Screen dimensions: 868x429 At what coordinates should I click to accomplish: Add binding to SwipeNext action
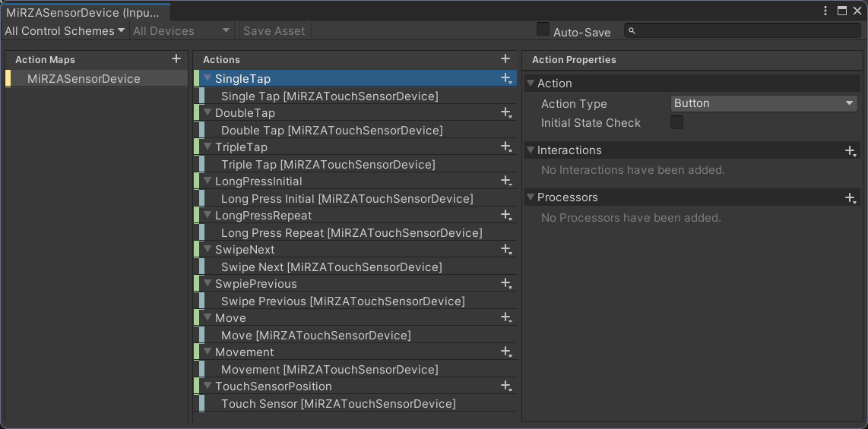click(505, 249)
